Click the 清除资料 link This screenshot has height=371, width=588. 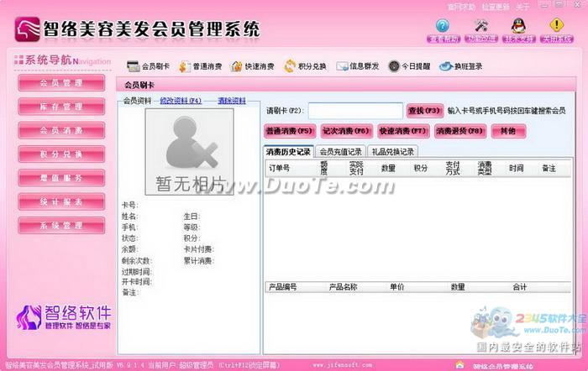point(232,101)
